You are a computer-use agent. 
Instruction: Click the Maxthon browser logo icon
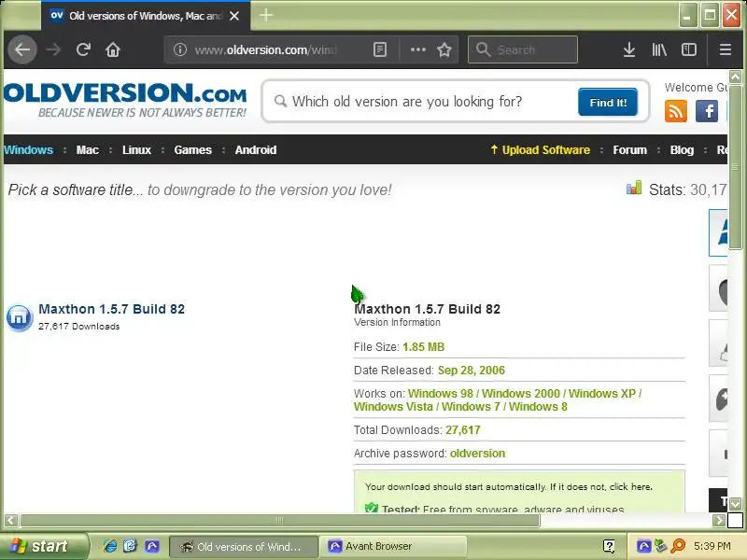19,317
